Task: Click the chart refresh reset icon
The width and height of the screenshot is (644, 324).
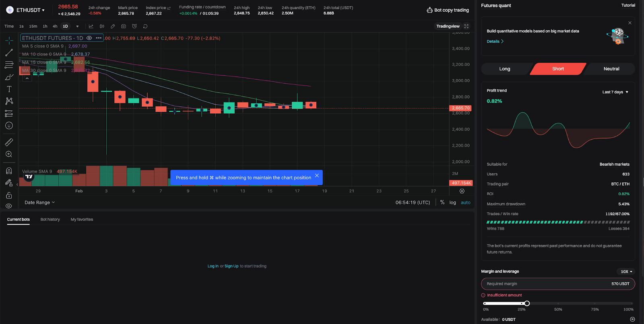Action: click(145, 26)
